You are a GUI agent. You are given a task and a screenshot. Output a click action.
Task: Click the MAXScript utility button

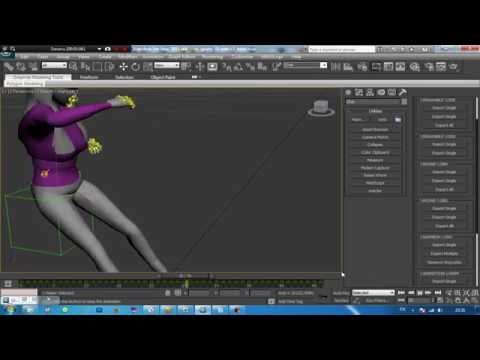click(375, 183)
